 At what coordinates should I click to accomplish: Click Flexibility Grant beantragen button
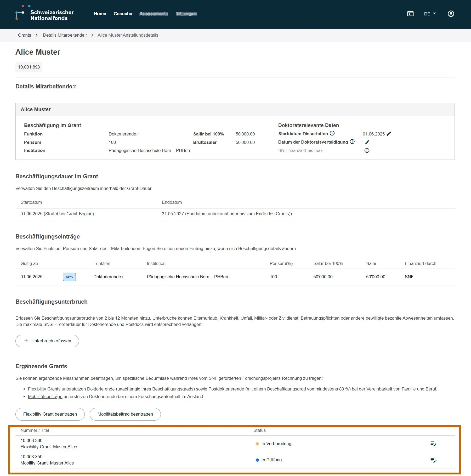[50, 414]
